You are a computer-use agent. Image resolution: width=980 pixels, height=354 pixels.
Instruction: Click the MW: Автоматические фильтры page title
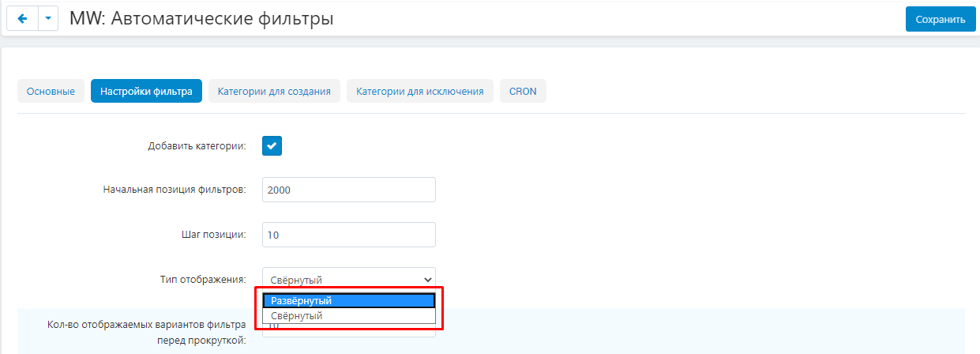(201, 18)
